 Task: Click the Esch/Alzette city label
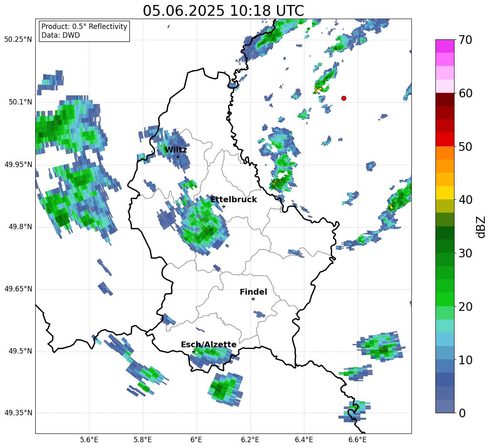[209, 344]
